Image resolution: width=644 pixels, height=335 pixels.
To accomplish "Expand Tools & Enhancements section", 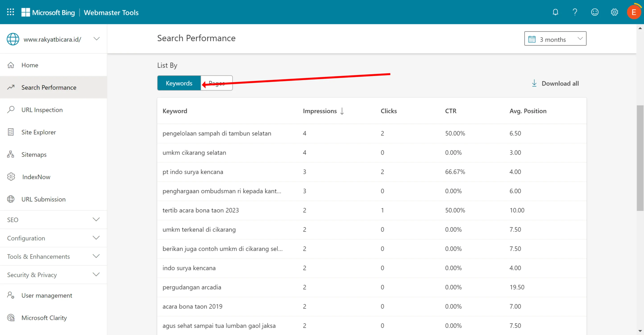I will pyautogui.click(x=53, y=256).
